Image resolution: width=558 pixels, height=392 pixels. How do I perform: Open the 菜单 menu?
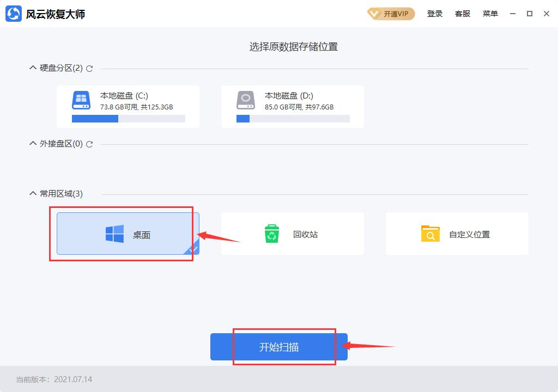pyautogui.click(x=490, y=14)
